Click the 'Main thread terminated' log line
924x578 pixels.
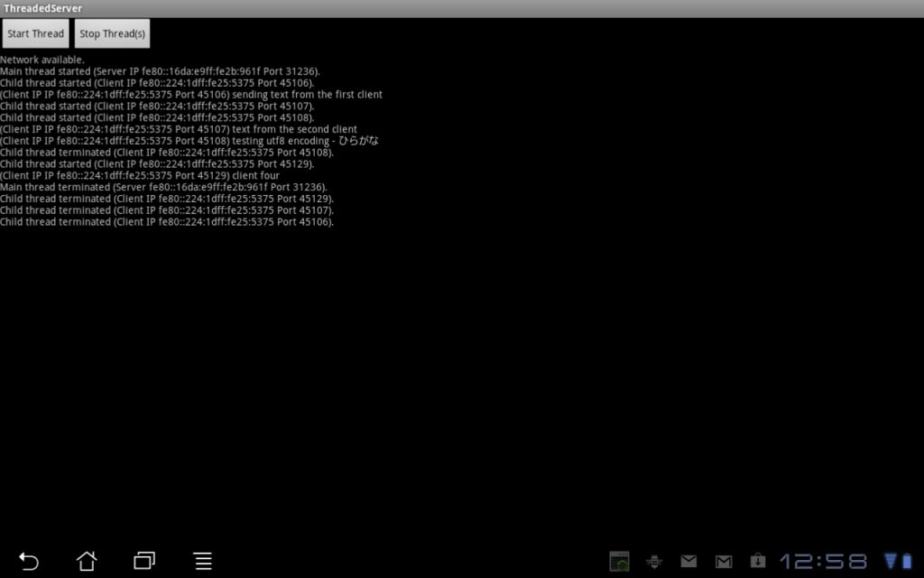tap(163, 187)
